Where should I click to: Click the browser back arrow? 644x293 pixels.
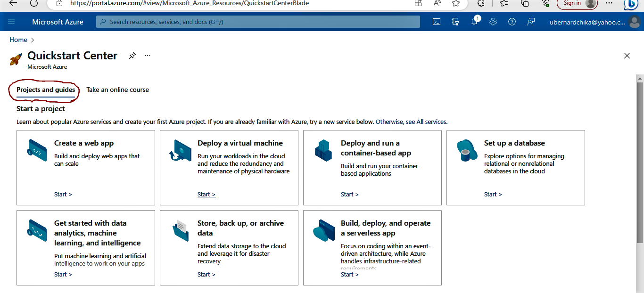[13, 3]
